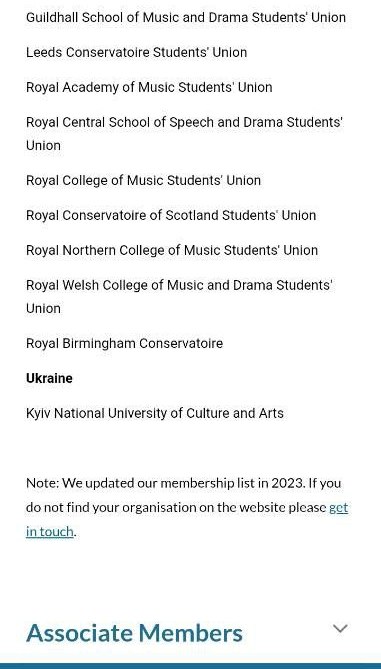
Task: Click the membership list 2023 note text
Action: [187, 507]
